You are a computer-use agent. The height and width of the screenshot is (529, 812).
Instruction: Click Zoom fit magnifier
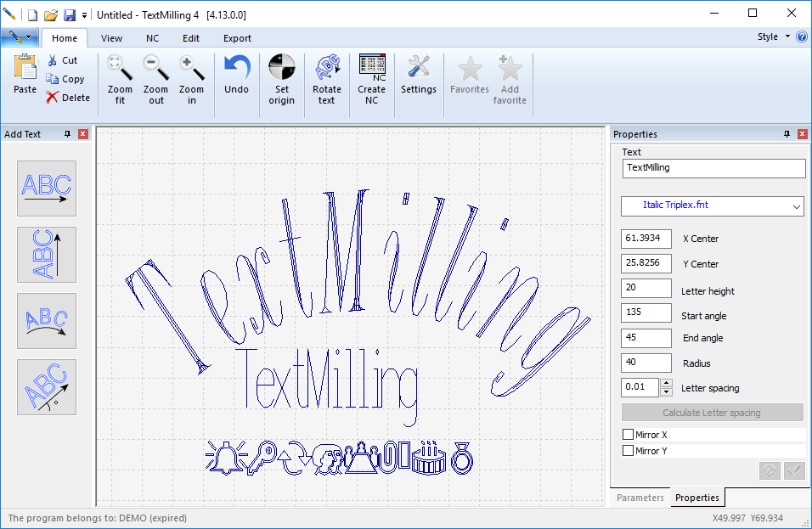[120, 79]
